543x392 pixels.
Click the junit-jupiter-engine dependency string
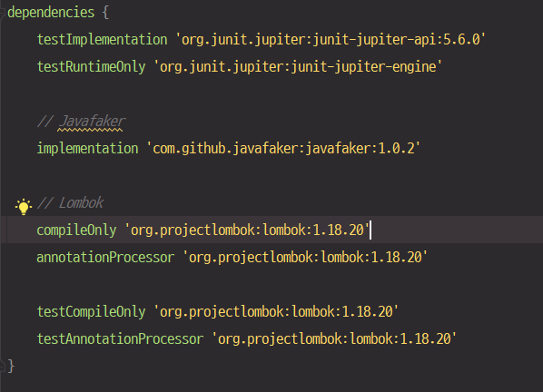[x=298, y=67]
